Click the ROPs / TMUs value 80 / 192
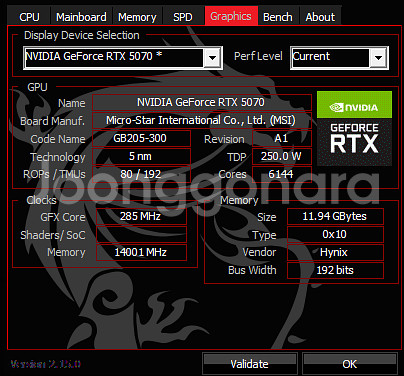 141,174
